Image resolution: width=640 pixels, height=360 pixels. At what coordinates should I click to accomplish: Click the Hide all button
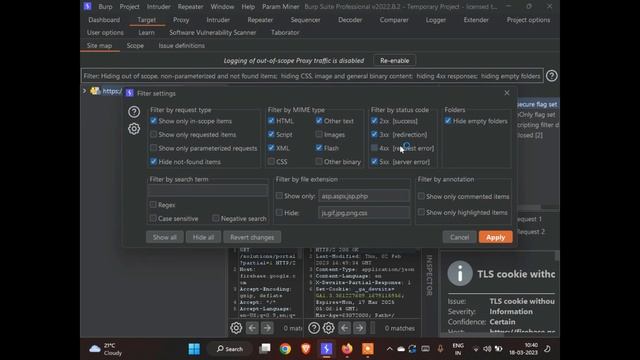coord(203,237)
